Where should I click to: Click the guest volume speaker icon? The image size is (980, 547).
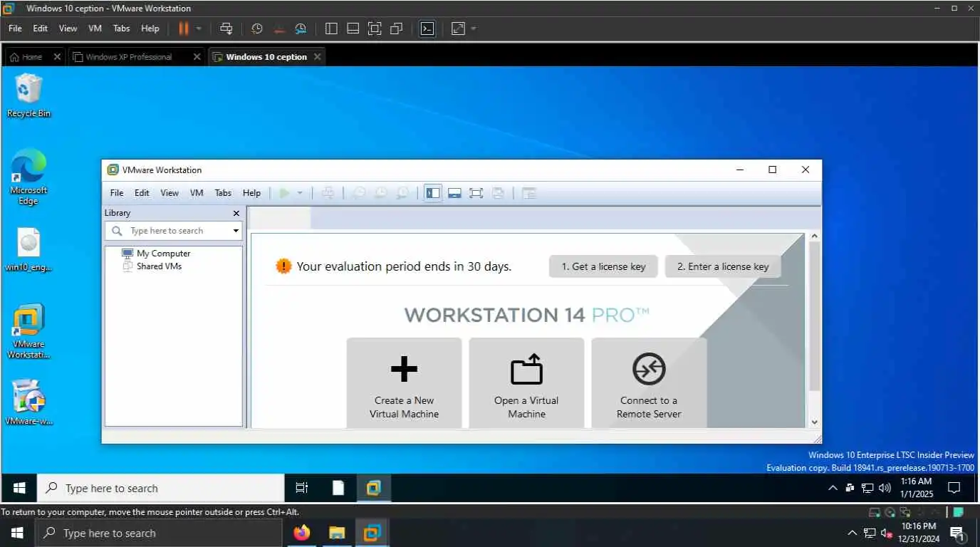point(885,488)
